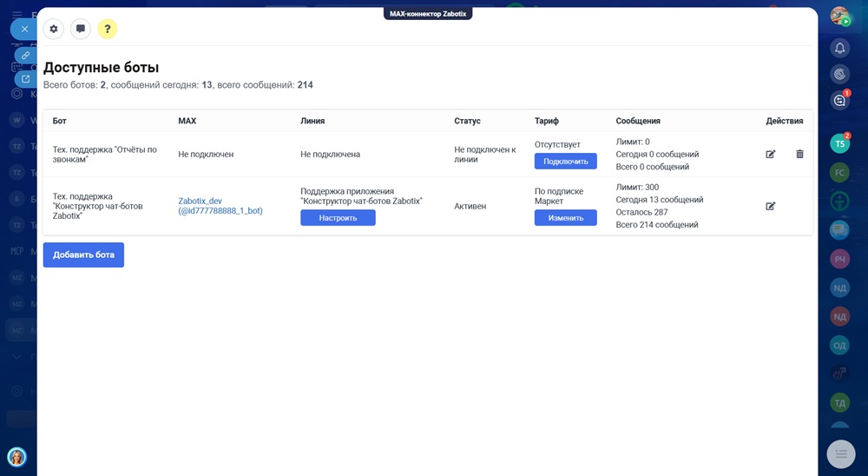Open user profile photo at top right

click(839, 17)
